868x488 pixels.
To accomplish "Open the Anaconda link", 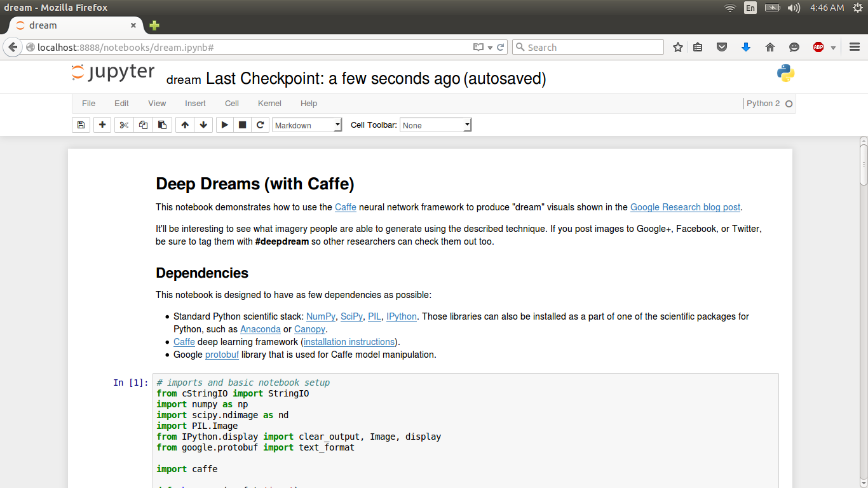I will coord(261,329).
